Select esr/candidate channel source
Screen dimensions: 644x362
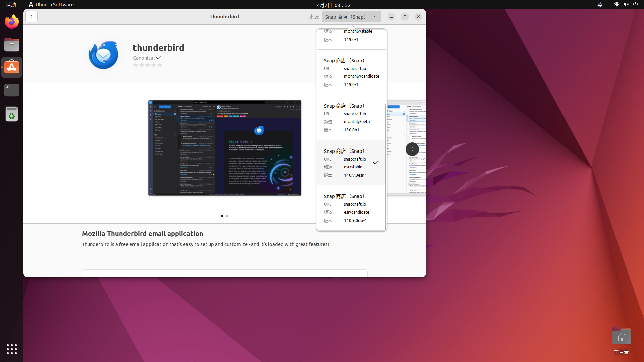pyautogui.click(x=351, y=208)
